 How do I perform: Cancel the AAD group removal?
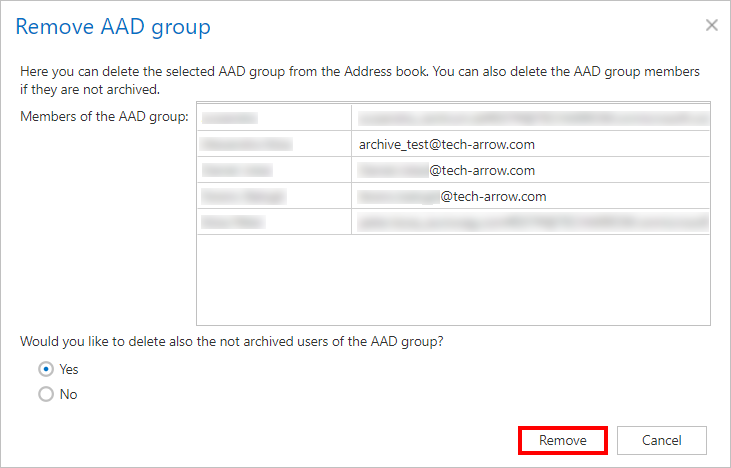coord(661,440)
